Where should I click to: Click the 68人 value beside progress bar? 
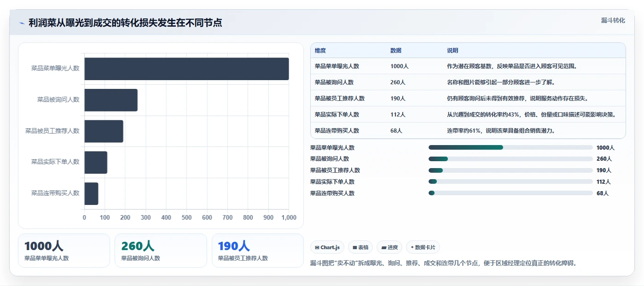coord(603,193)
